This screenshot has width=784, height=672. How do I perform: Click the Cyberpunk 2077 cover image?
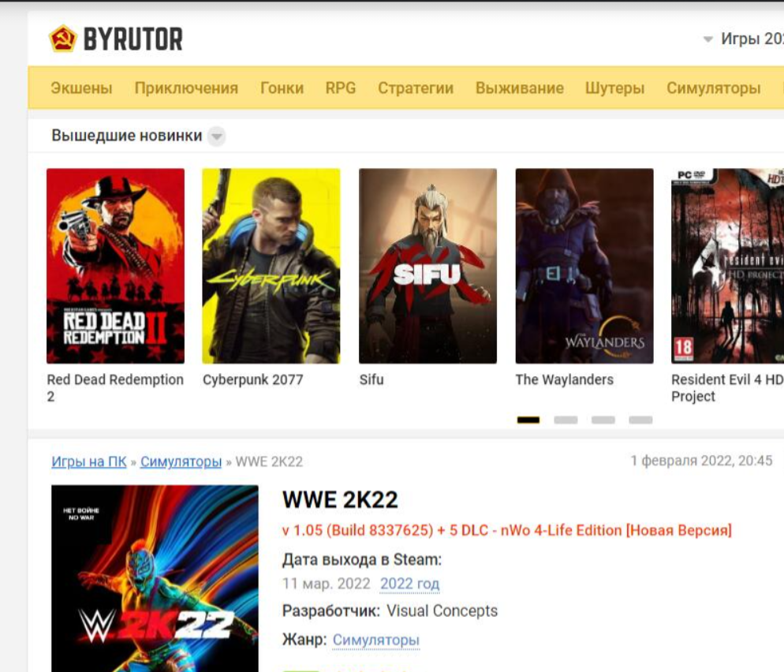tap(271, 266)
